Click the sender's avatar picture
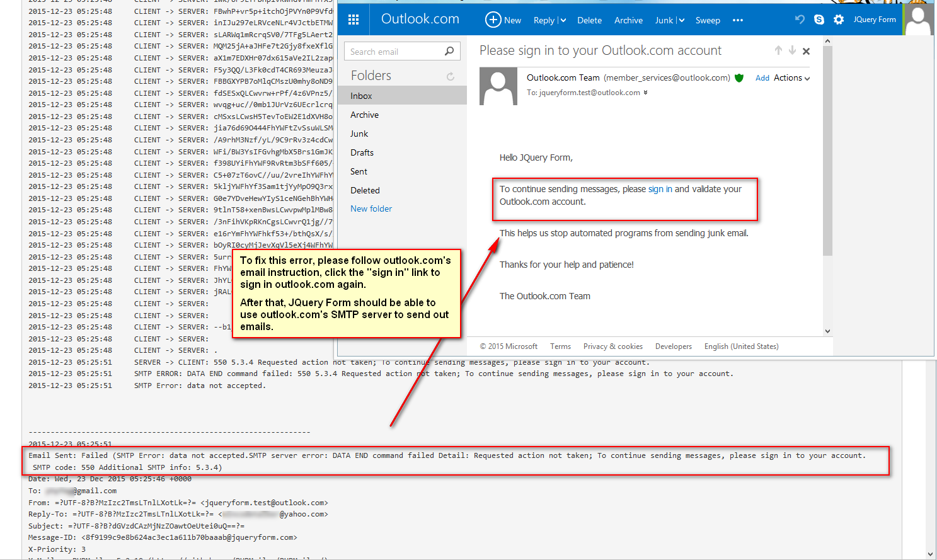This screenshot has height=560, width=937. pyautogui.click(x=498, y=86)
